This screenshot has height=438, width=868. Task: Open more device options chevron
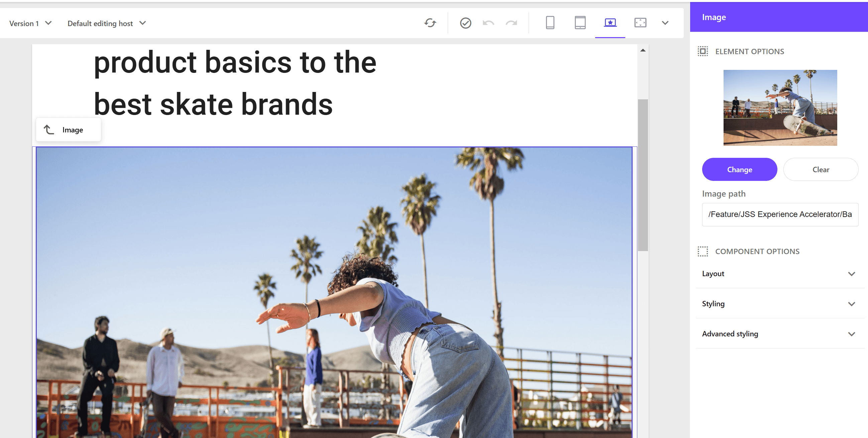tap(665, 23)
